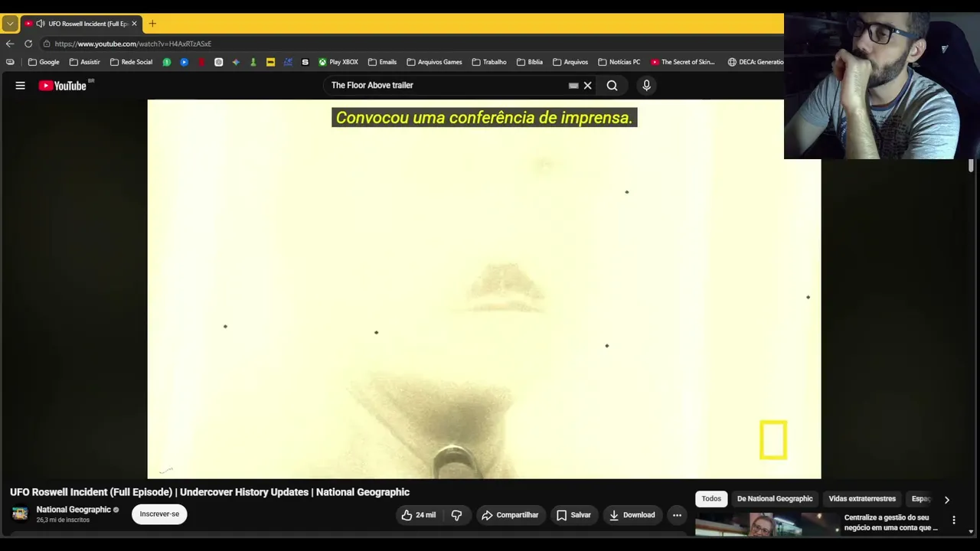Open the recommended video thumbnail
This screenshot has height=551, width=980.
tap(766, 524)
